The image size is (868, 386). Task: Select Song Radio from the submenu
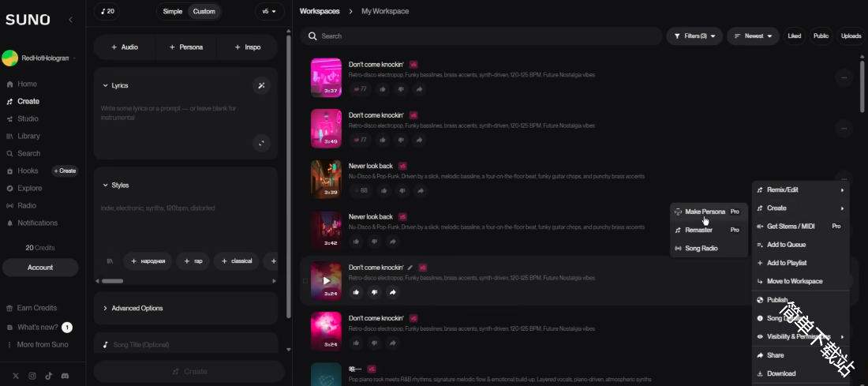[x=701, y=248]
